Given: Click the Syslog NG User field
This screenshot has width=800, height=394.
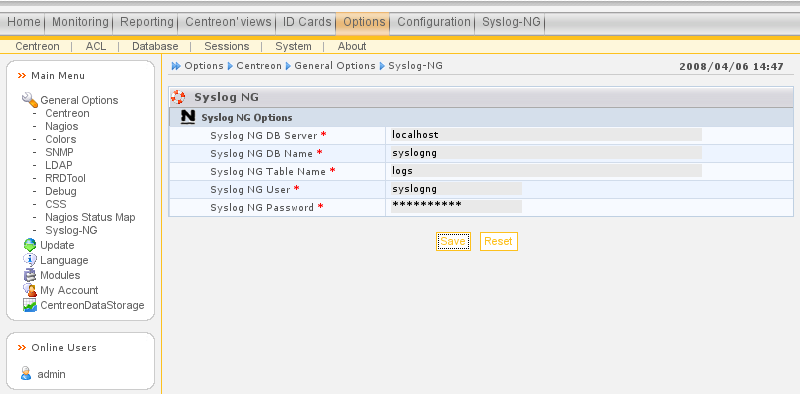Looking at the screenshot, I should [x=456, y=189].
